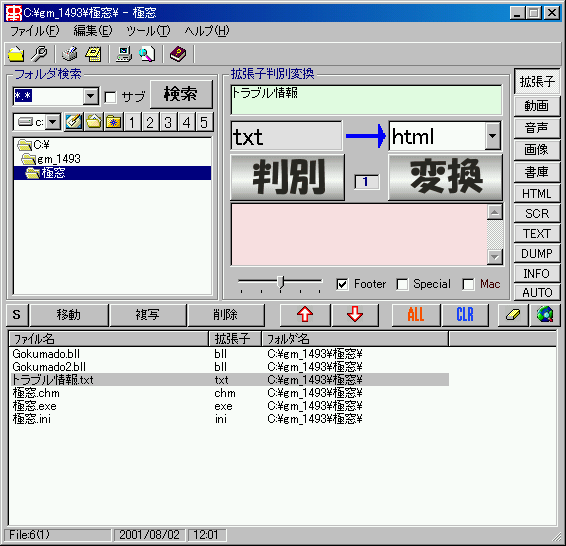Screen dimensions: 566x546
Task: Click the magnifier document toolbar icon
Action: coord(147,54)
